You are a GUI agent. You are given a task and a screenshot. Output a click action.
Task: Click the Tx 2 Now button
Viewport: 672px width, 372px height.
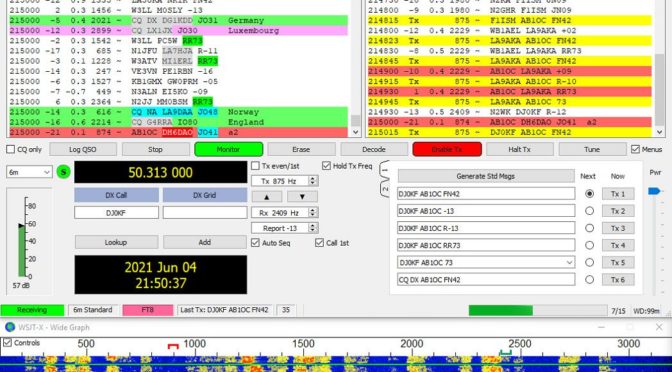(x=618, y=211)
